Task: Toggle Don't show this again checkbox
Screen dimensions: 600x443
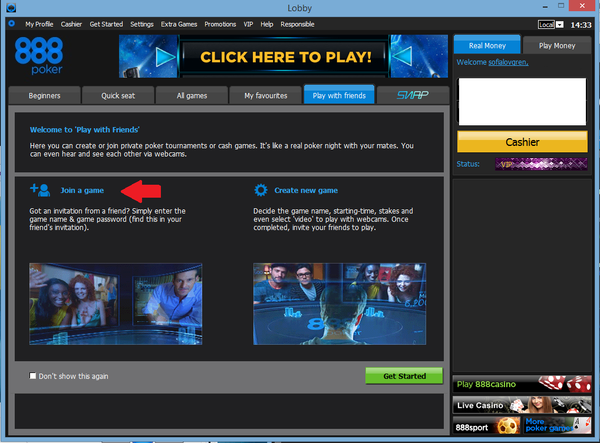Action: click(x=33, y=376)
